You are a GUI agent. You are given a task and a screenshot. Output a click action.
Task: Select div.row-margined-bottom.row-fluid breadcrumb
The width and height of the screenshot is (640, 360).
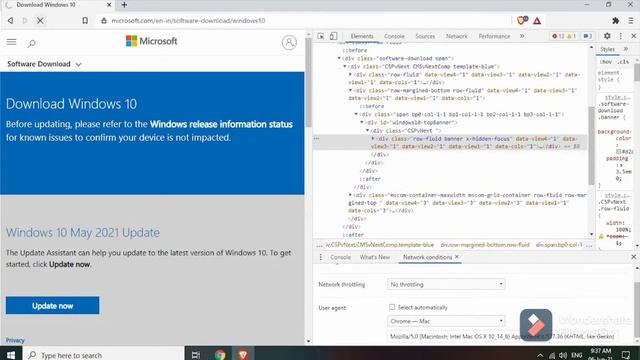[485, 245]
